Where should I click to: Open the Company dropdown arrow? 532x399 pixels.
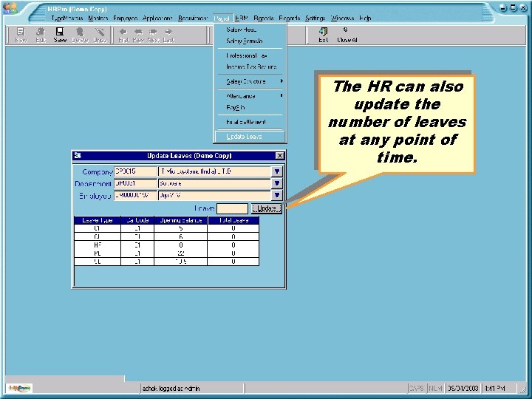(x=277, y=171)
